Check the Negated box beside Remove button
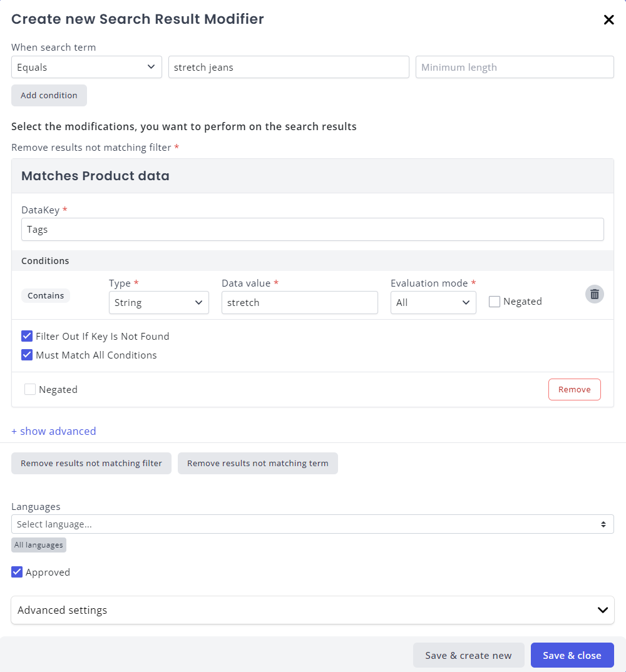The height and width of the screenshot is (672, 626). 30,389
